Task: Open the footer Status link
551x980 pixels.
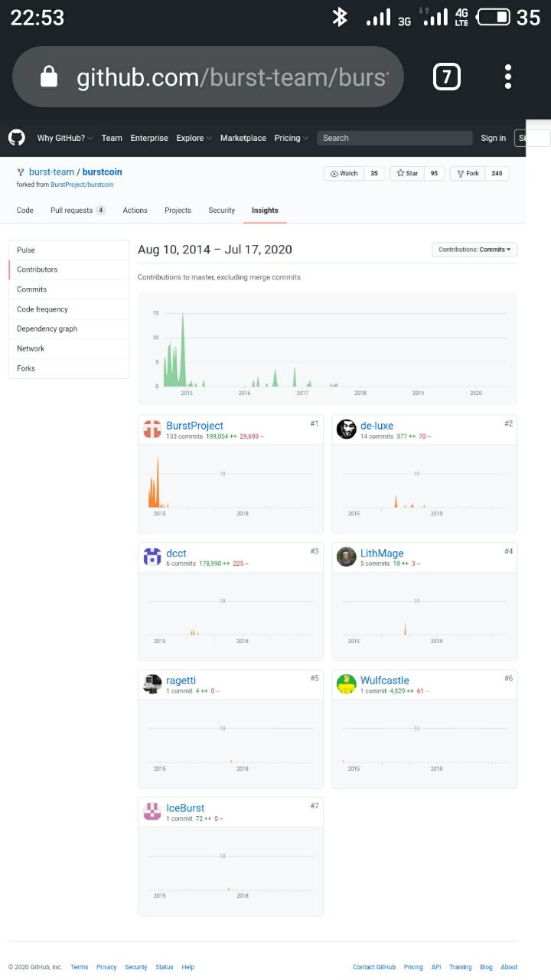Action: pyautogui.click(x=165, y=967)
